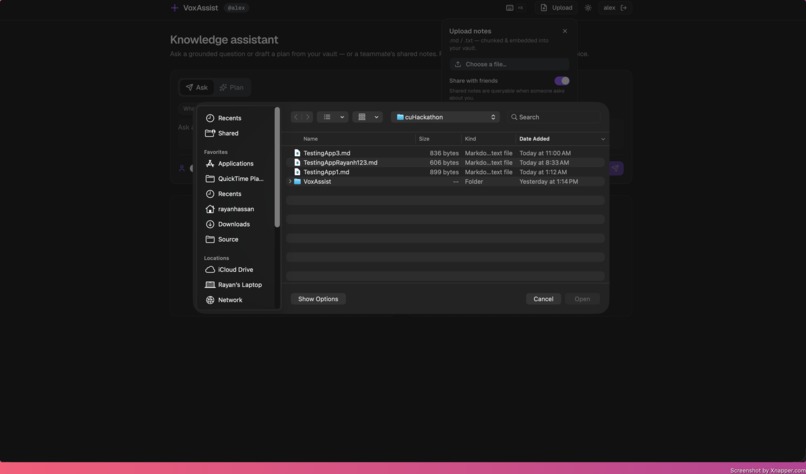Click the Search field in the file dialog
Image resolution: width=806 pixels, height=474 pixels.
click(x=554, y=117)
